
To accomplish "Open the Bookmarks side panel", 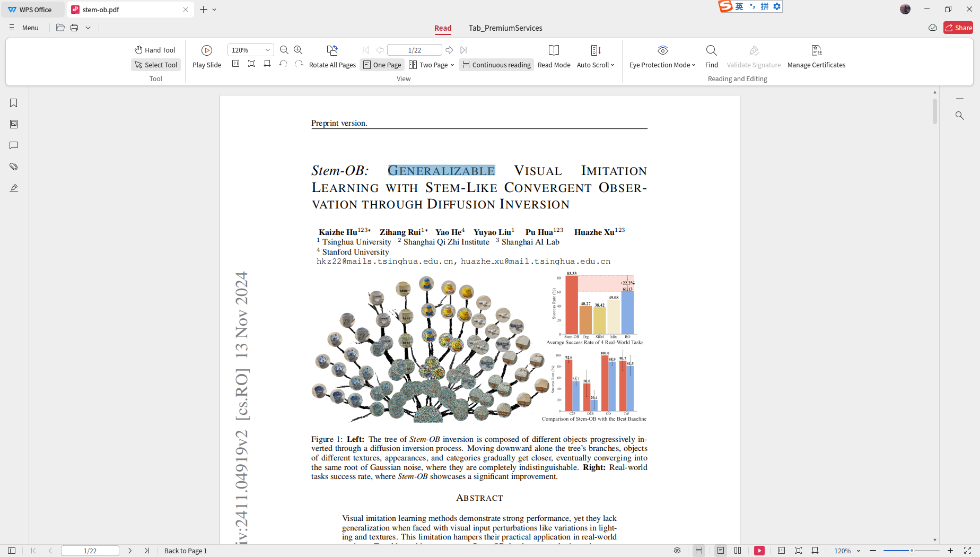I will (x=14, y=103).
